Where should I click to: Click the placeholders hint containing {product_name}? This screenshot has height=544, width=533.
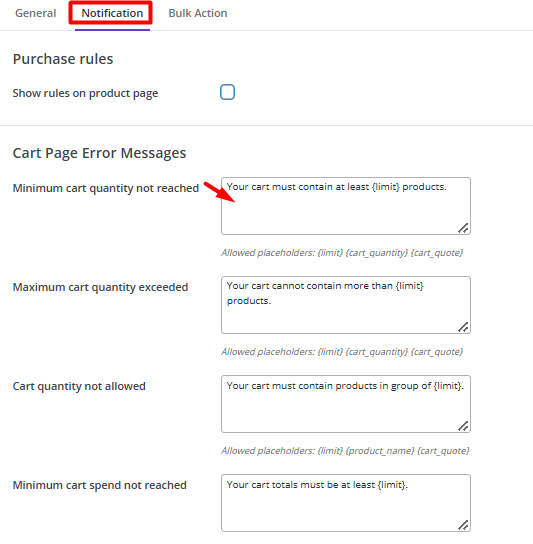click(345, 451)
